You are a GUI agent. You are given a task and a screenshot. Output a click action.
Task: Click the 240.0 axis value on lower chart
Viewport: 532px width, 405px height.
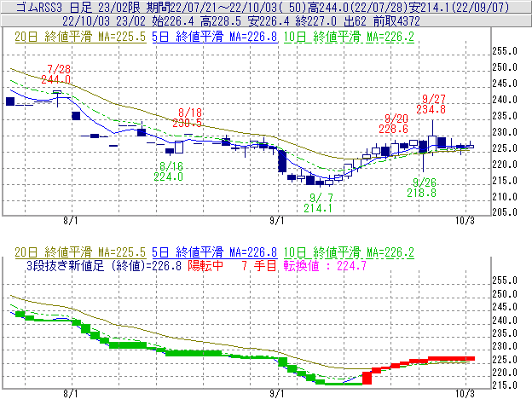(x=505, y=321)
